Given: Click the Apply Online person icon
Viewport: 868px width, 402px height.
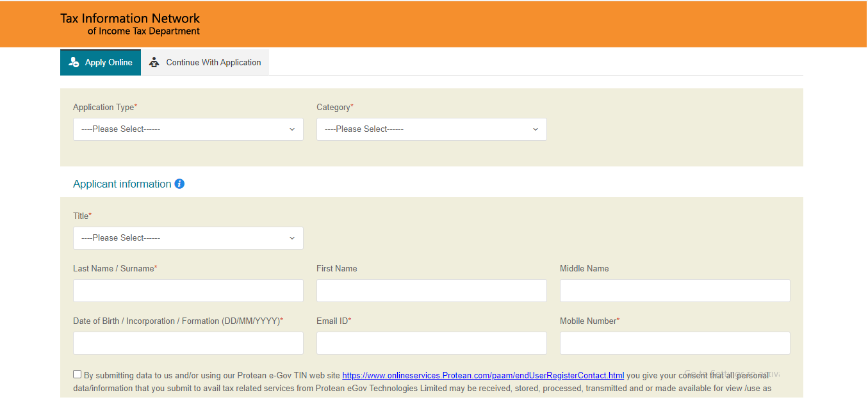Looking at the screenshot, I should 74,62.
